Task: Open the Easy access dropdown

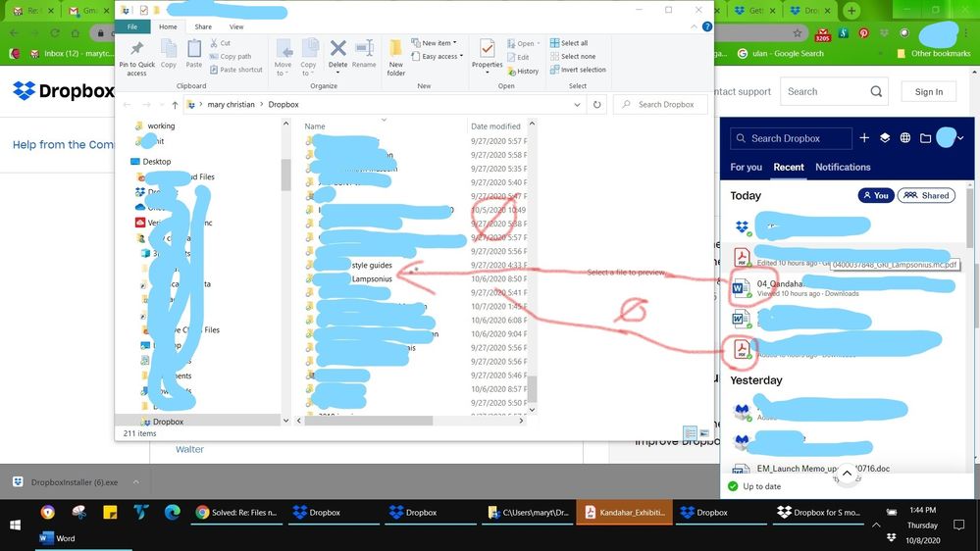Action: pyautogui.click(x=437, y=56)
